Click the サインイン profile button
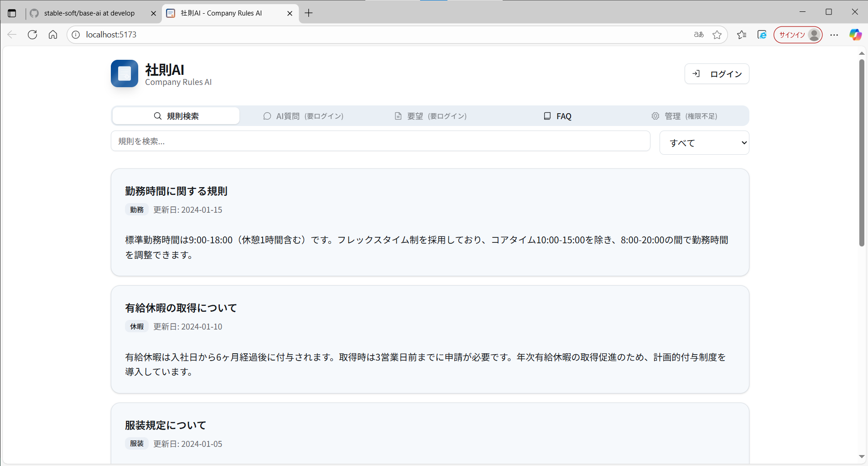This screenshot has height=466, width=868. click(798, 35)
